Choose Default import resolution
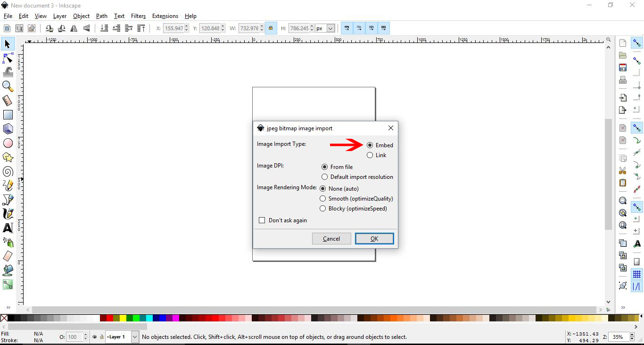This screenshot has height=345, width=644. point(324,177)
